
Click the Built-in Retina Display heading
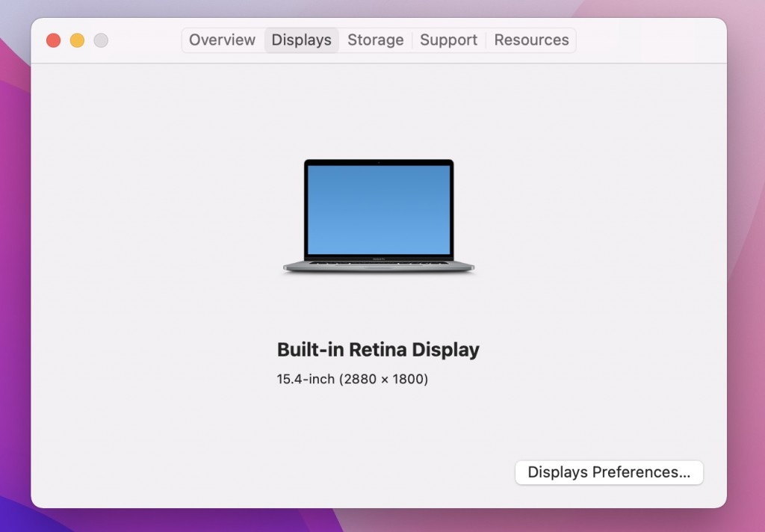[x=378, y=350]
